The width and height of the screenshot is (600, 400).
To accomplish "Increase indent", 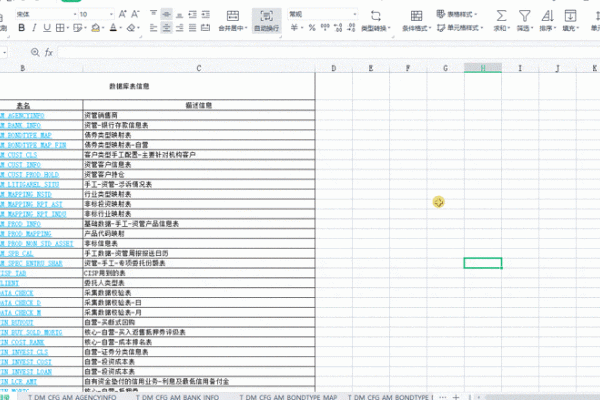I will point(205,14).
